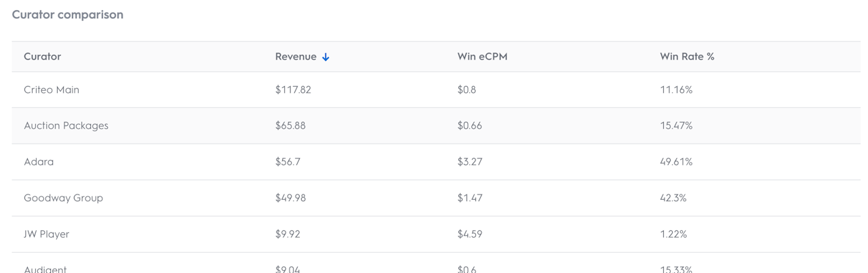Sort by the Win eCPM column header

[482, 57]
